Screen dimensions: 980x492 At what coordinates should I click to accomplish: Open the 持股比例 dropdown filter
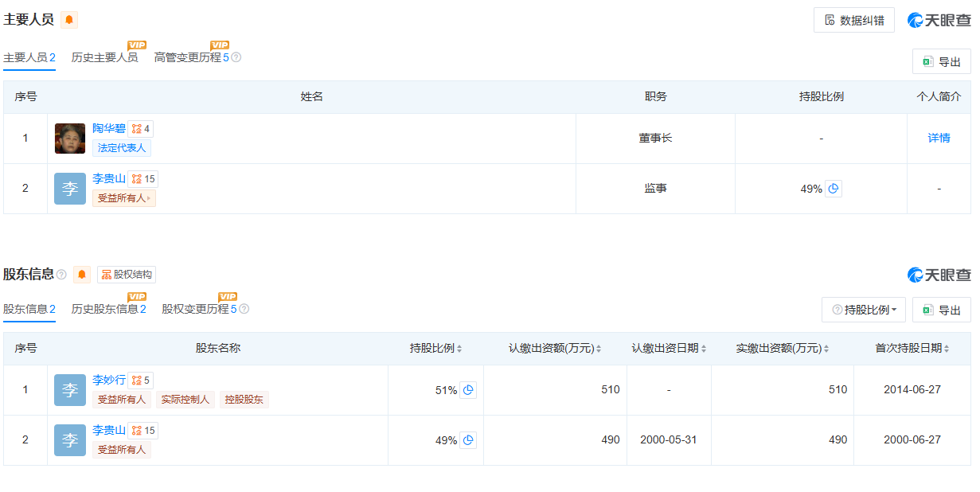(863, 310)
